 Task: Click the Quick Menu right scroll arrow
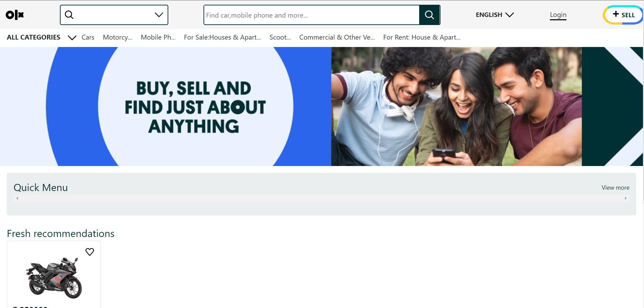coord(626,198)
